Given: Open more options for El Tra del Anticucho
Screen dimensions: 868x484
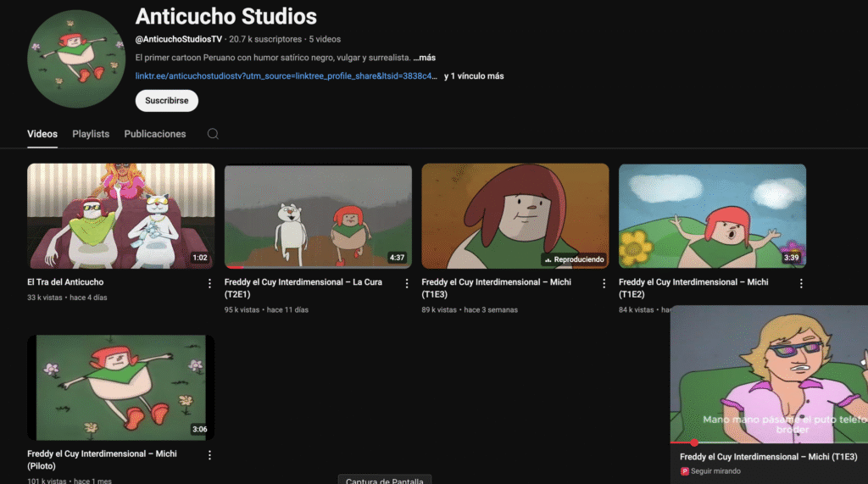Looking at the screenshot, I should pos(209,283).
